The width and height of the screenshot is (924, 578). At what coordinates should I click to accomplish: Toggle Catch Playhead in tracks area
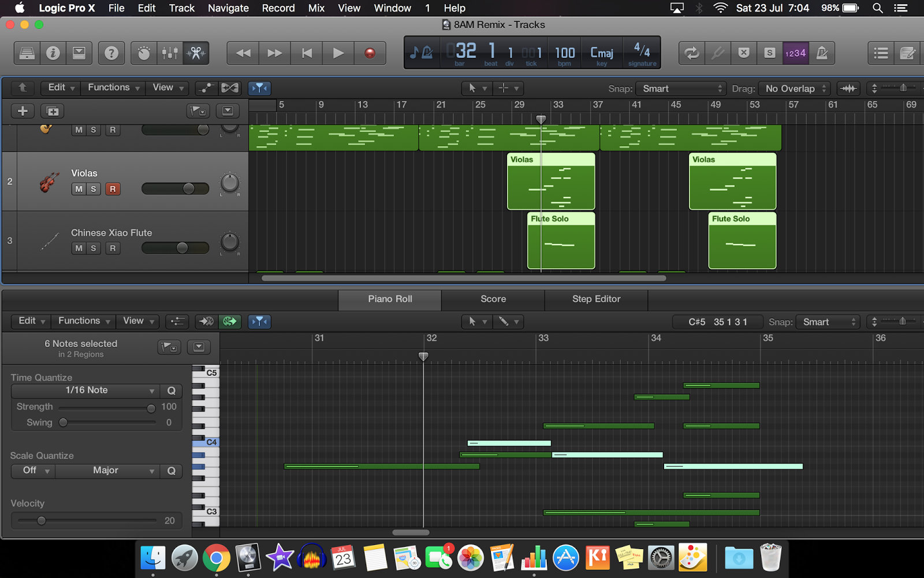point(259,88)
